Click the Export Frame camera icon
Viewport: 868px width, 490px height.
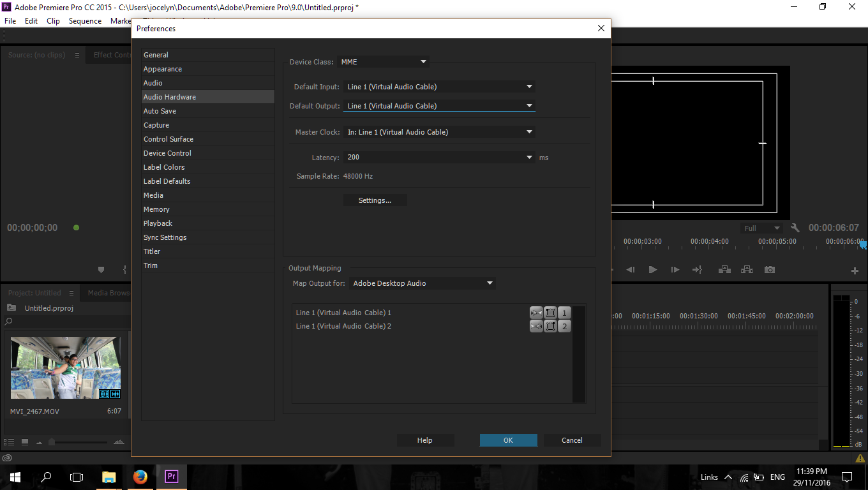point(770,270)
